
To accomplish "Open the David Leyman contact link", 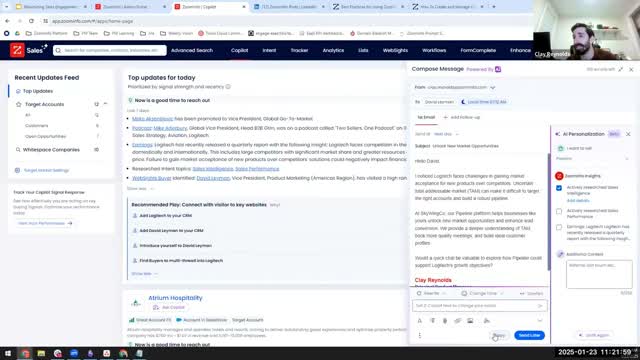I will [x=213, y=178].
